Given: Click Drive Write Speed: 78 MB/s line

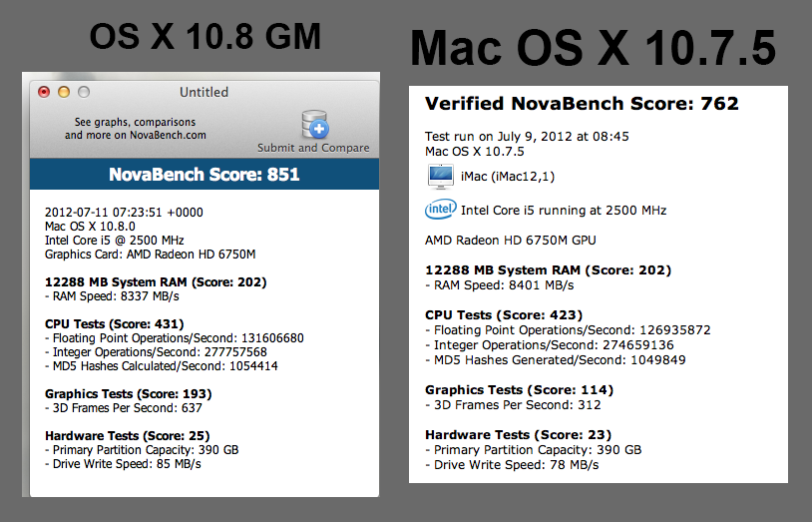Looking at the screenshot, I should coord(512,465).
